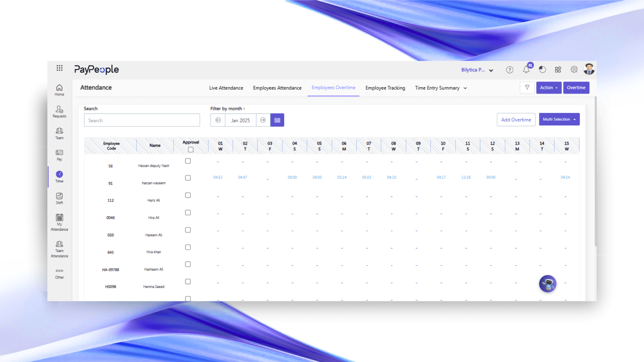The image size is (644, 362).
Task: Expand the Action dropdown button
Action: point(548,87)
